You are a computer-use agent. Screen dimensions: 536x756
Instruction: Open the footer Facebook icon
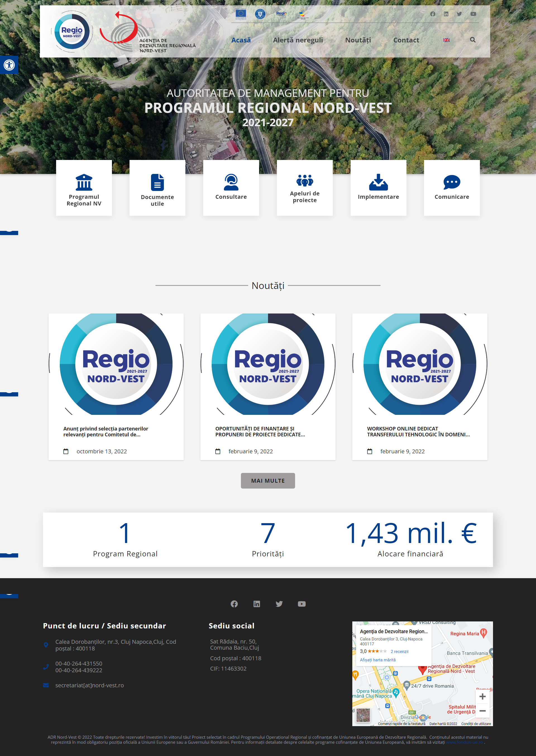click(x=234, y=604)
